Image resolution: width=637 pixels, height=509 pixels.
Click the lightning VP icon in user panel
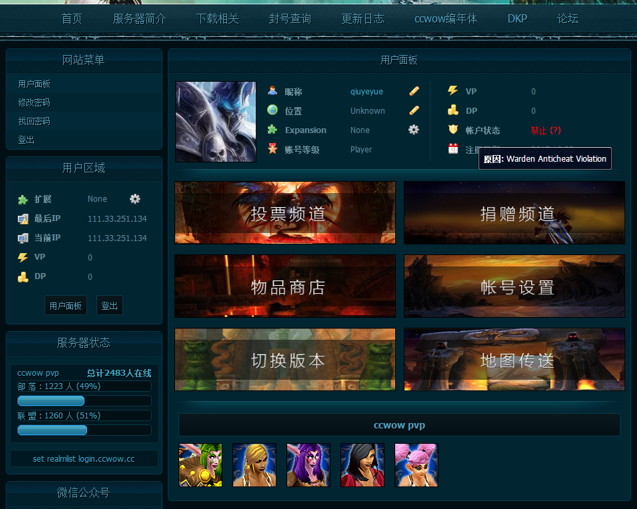click(x=453, y=90)
